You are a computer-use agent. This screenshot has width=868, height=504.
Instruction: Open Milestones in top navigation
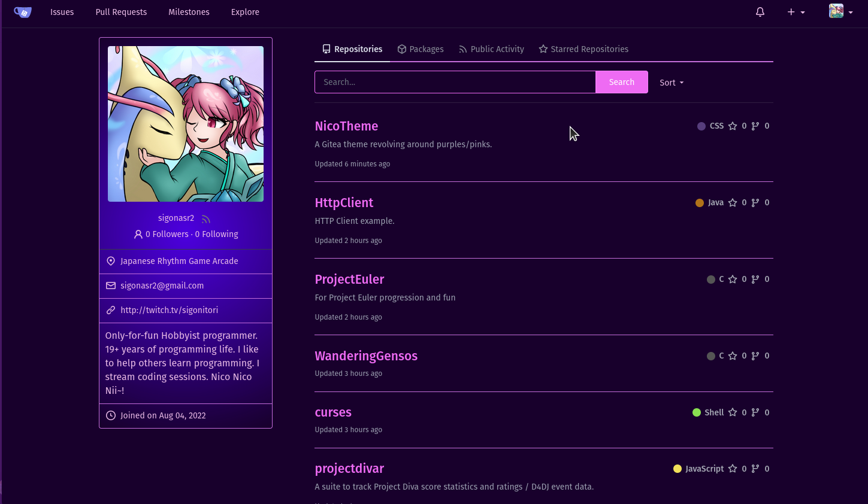(x=189, y=12)
